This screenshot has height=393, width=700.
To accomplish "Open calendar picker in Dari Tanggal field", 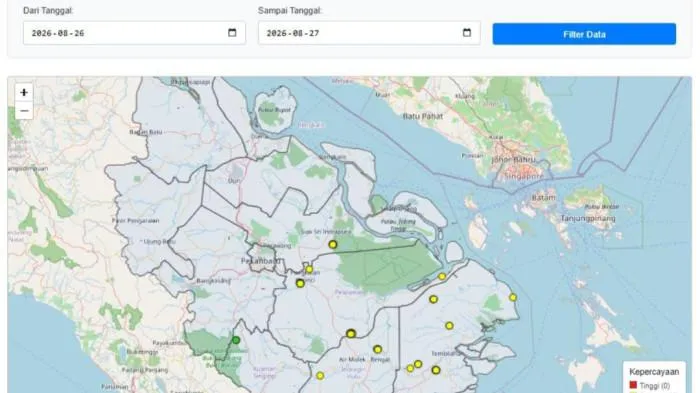I will [x=232, y=33].
